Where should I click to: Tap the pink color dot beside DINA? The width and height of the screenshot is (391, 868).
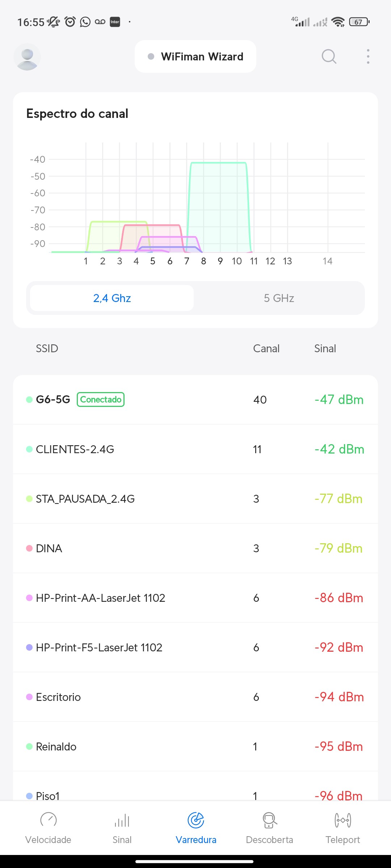point(29,548)
